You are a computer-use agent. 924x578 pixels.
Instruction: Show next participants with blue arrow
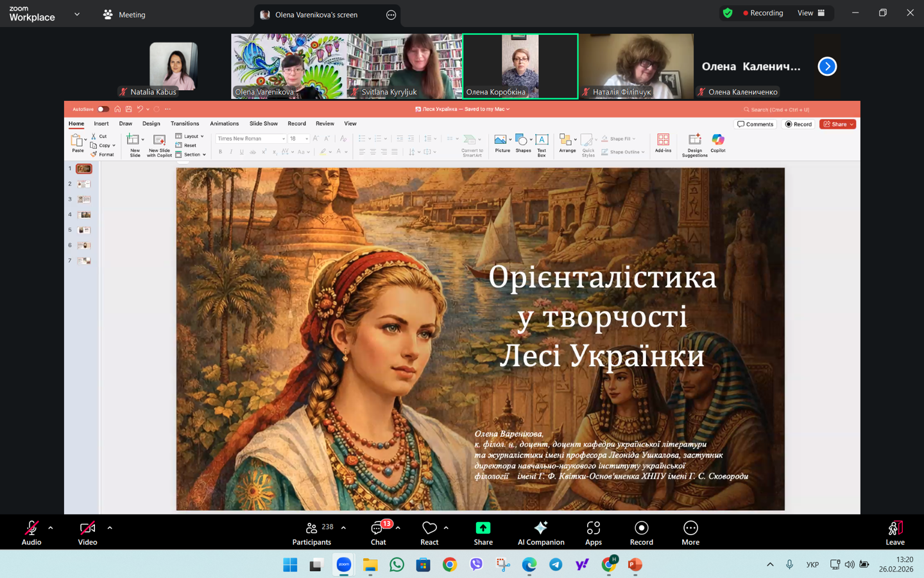coord(827,66)
